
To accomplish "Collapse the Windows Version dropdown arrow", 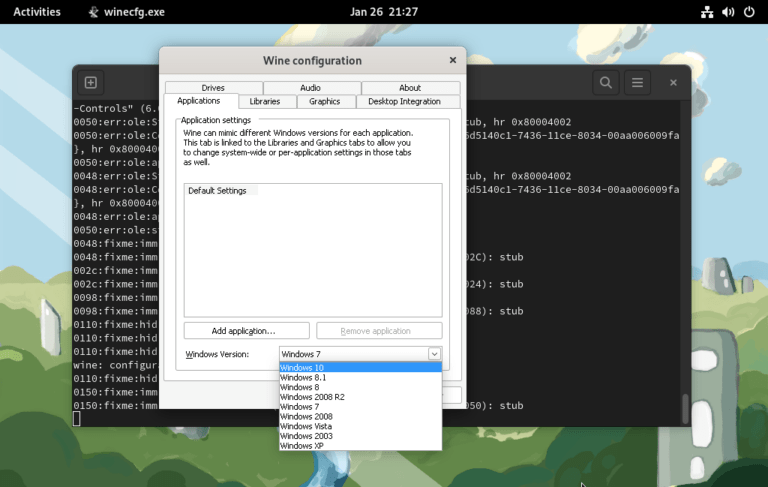I will pos(434,354).
